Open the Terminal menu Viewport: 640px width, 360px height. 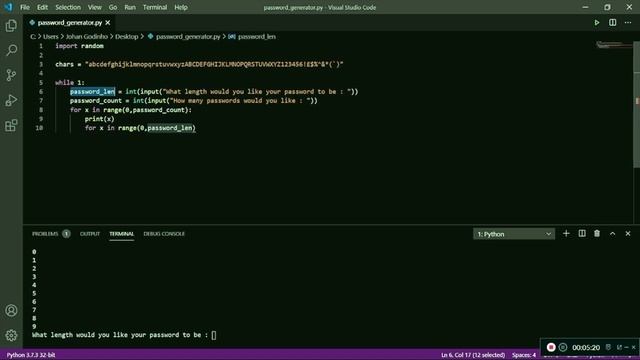tap(155, 7)
